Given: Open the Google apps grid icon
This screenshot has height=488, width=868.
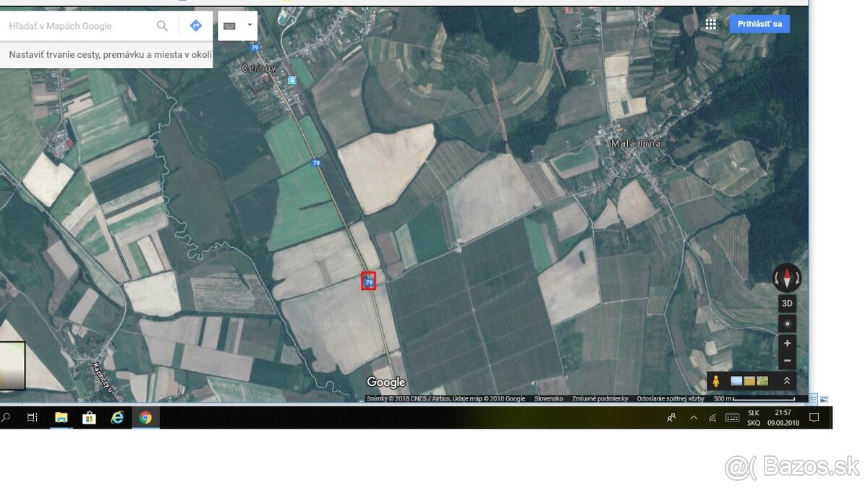Looking at the screenshot, I should pos(710,24).
